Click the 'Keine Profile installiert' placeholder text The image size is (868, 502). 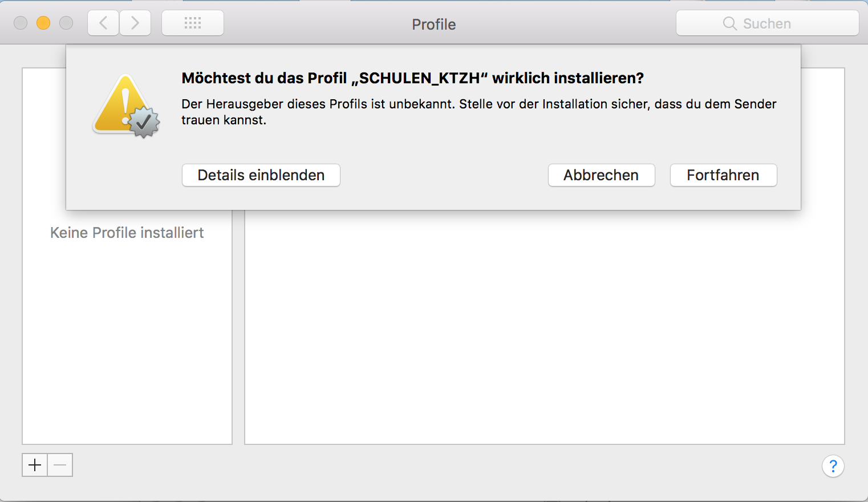click(x=127, y=233)
